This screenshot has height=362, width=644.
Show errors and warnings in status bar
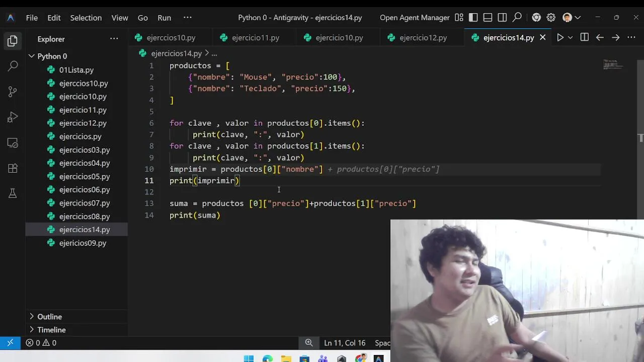41,343
